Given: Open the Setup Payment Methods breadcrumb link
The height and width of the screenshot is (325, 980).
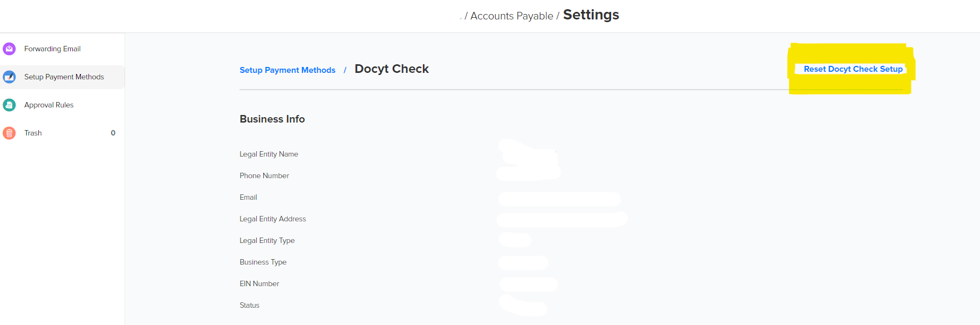Looking at the screenshot, I should click(x=287, y=70).
